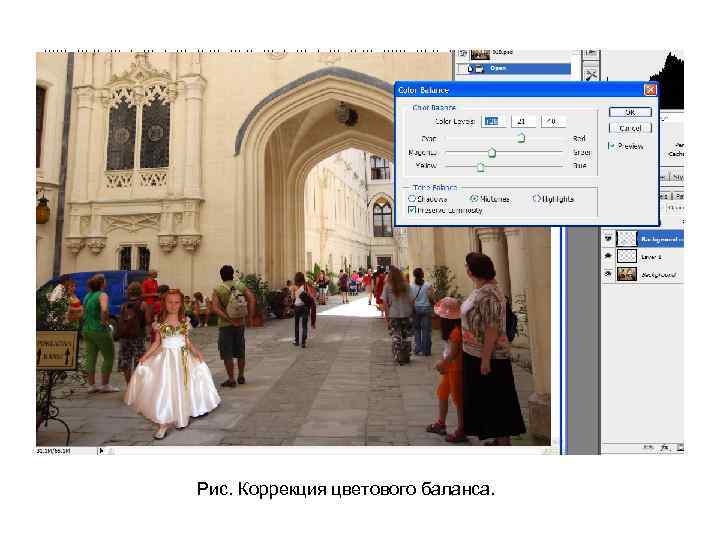Viewport: 720px width, 540px height.
Task: Click the history snapshot thumbnail
Action: [x=480, y=55]
